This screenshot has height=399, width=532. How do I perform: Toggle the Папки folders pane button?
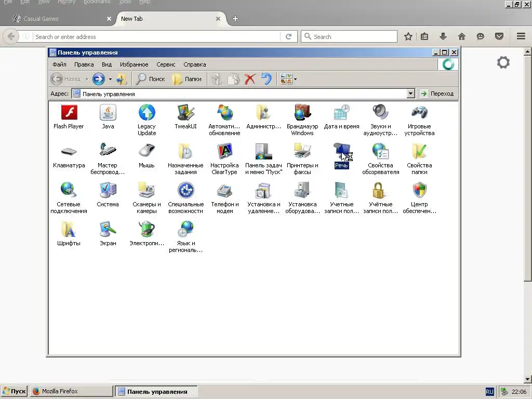tap(187, 79)
